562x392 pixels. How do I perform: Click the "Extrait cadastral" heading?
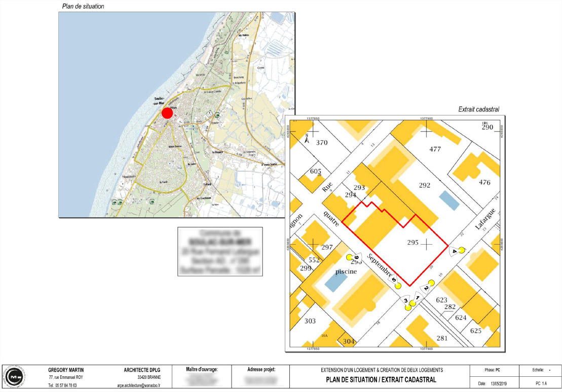(479, 109)
